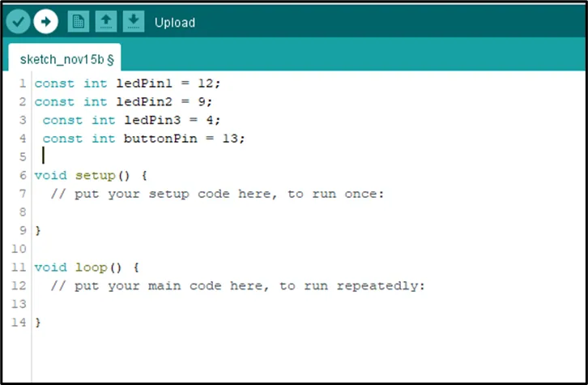The image size is (588, 385).
Task: Click the setup function name
Action: 96,175
